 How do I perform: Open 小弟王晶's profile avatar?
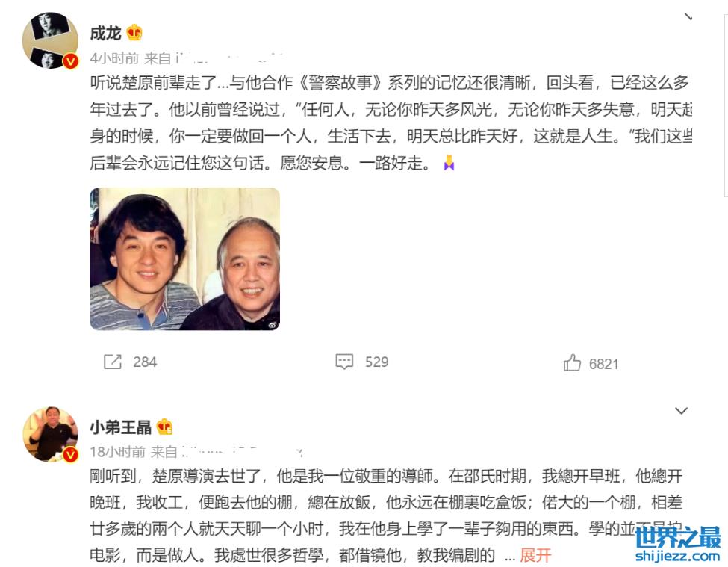50,434
